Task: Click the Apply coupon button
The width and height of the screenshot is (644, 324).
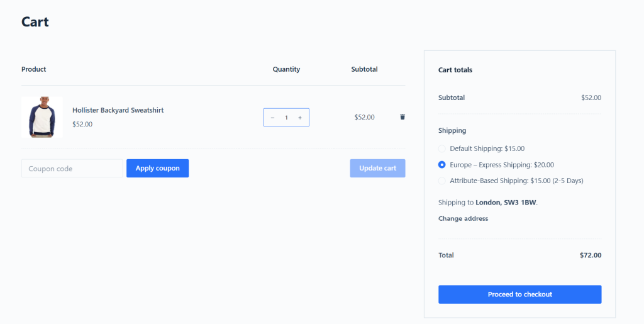Action: [158, 169]
